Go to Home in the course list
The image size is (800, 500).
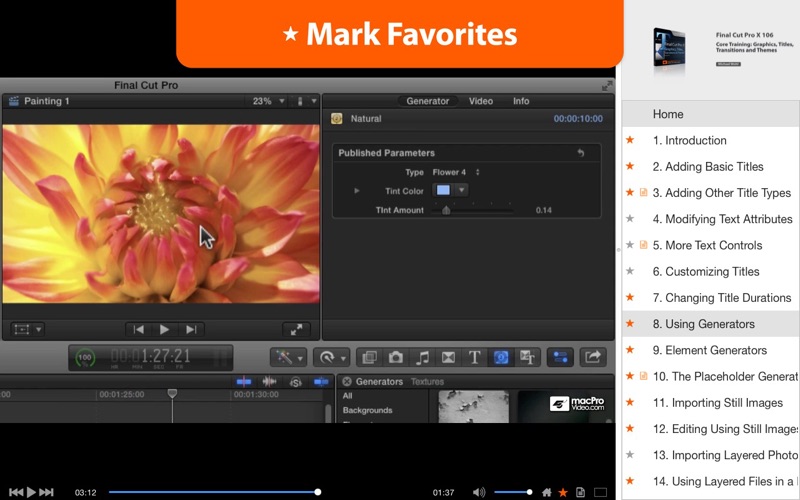(711, 114)
